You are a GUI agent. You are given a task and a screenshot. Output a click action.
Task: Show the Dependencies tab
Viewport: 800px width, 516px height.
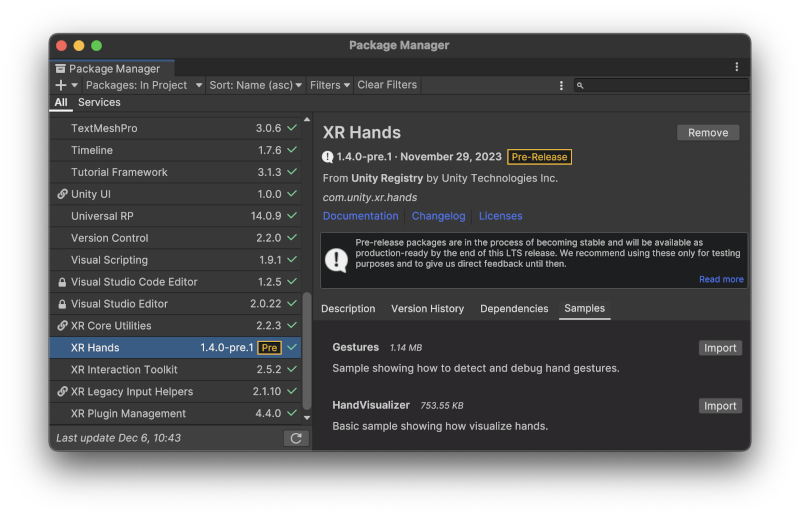point(514,309)
